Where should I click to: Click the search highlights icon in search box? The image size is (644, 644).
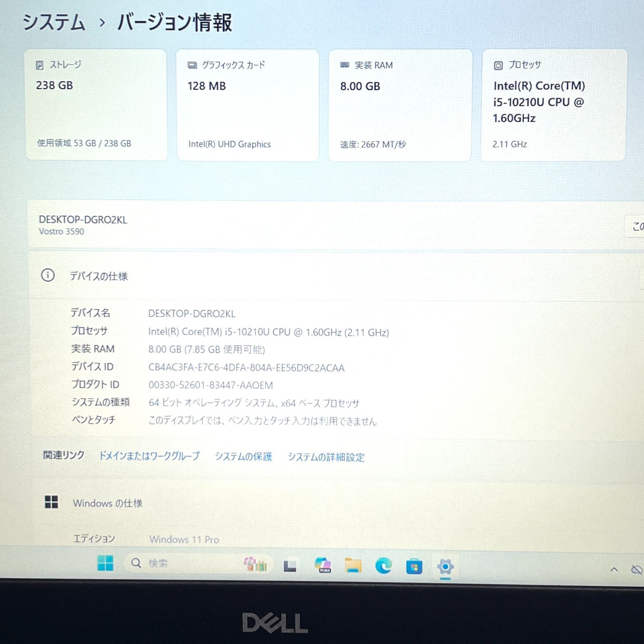255,564
